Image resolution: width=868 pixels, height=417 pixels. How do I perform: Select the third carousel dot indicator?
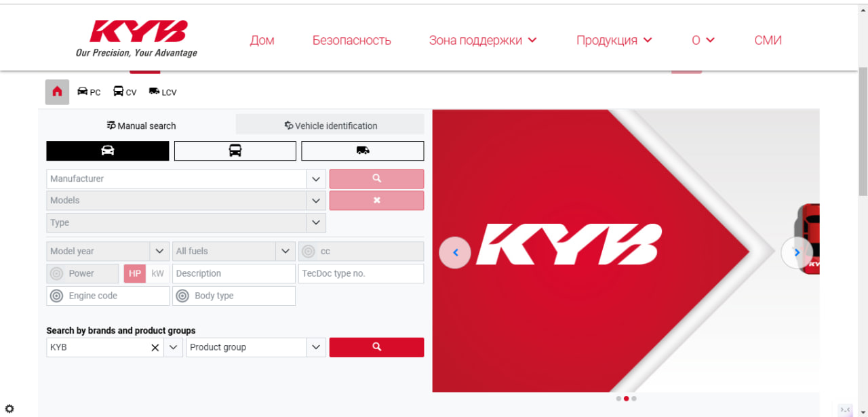pyautogui.click(x=634, y=399)
